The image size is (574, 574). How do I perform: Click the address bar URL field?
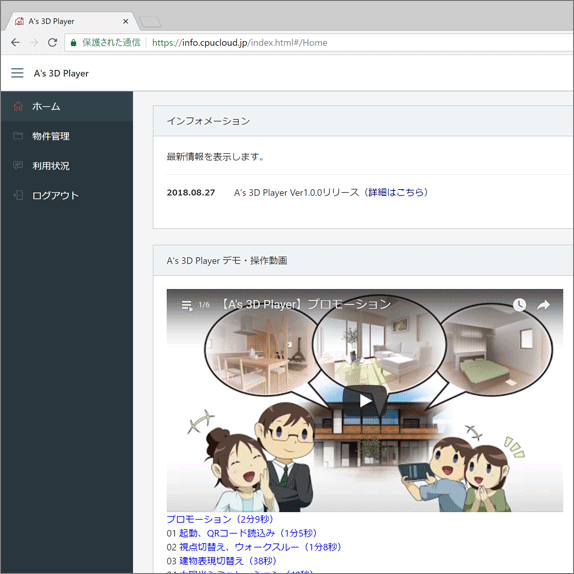[x=318, y=42]
